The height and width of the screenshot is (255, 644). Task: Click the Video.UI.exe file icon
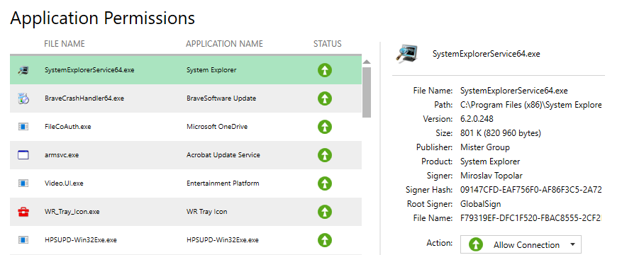(23, 183)
